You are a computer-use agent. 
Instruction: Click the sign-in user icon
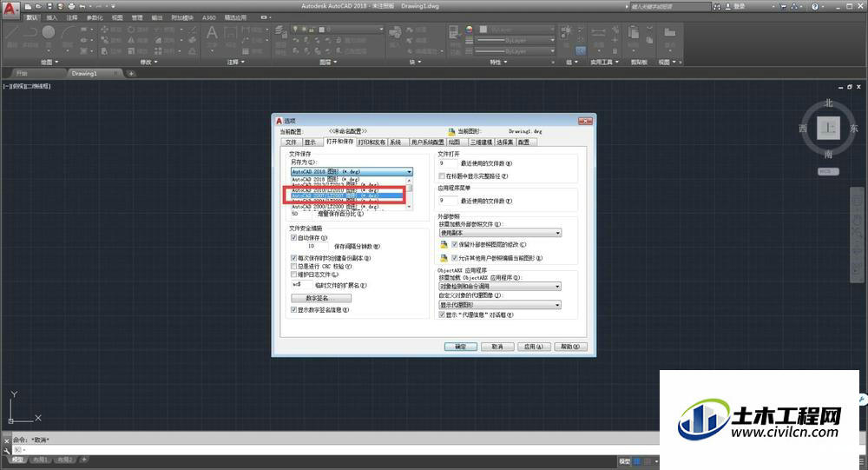727,7
